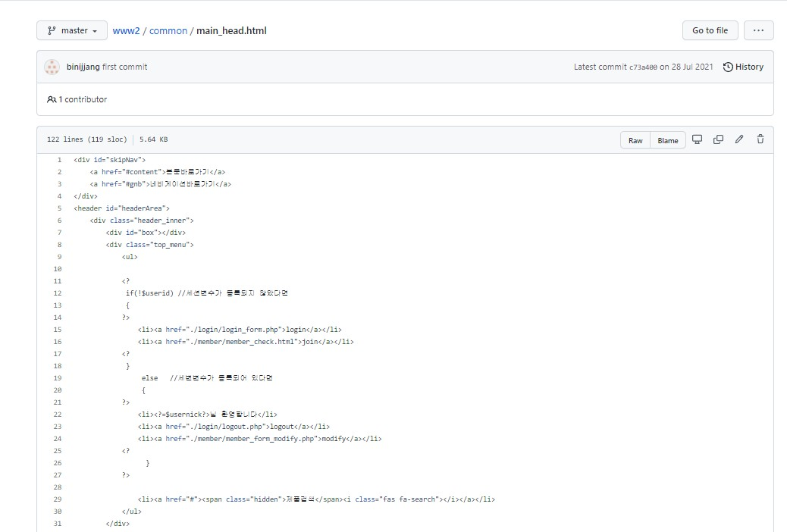Screen dimensions: 787x532
Task: Delete this file using trash icon
Action: point(760,139)
